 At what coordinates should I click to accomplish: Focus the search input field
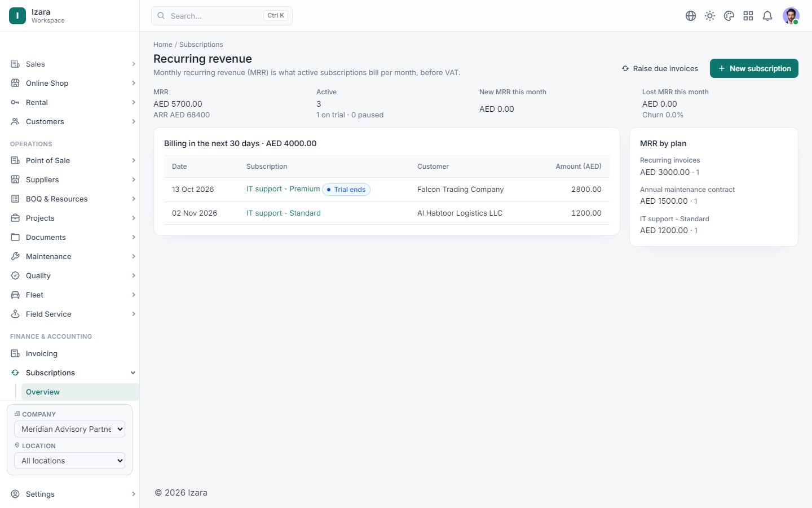[x=222, y=16]
